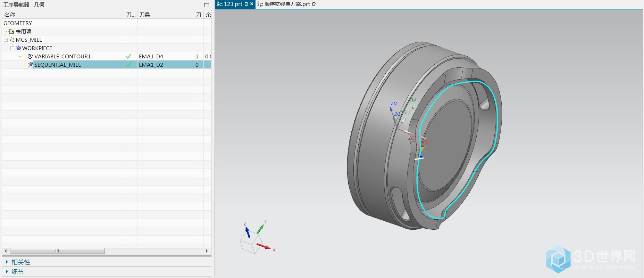Viewport: 644px width, 278px height.
Task: Select the VARIABLE_CONTOUR1 operation
Action: [62, 56]
